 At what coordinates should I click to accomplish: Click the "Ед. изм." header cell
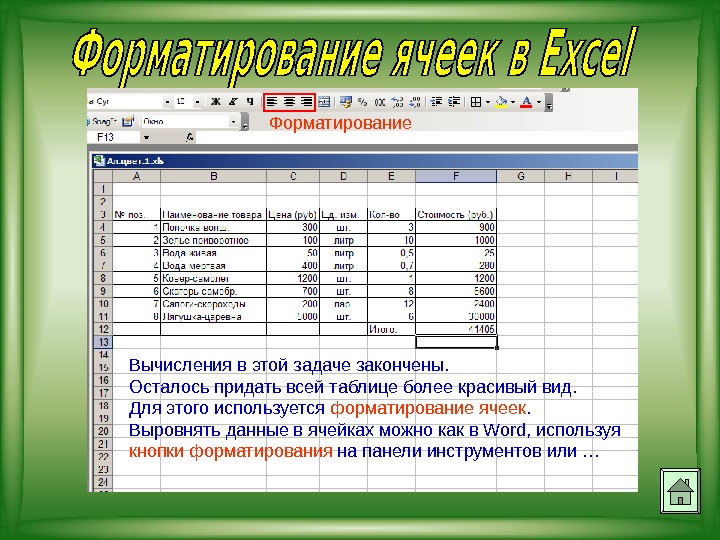pos(343,214)
